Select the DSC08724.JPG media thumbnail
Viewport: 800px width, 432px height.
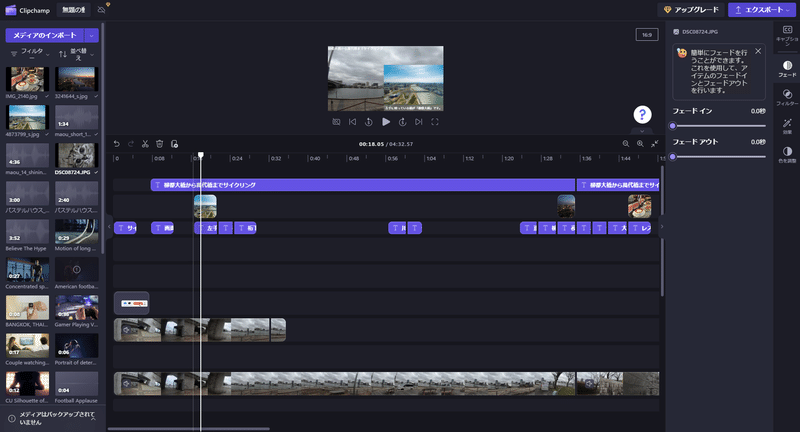(77, 155)
